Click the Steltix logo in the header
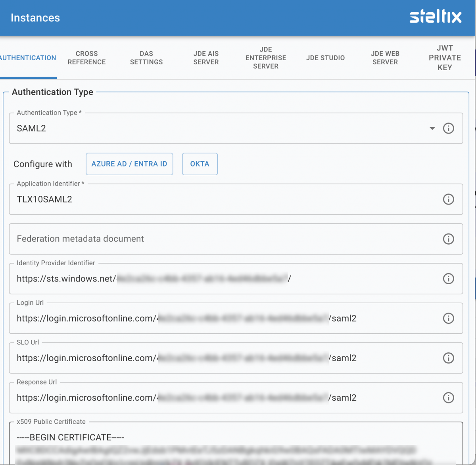Image resolution: width=476 pixels, height=465 pixels. click(436, 17)
